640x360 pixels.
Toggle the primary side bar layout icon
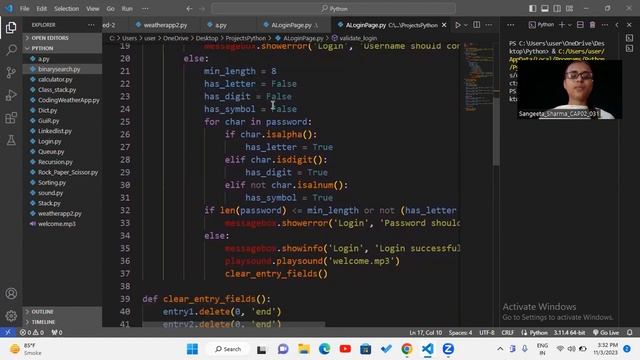pos(532,8)
